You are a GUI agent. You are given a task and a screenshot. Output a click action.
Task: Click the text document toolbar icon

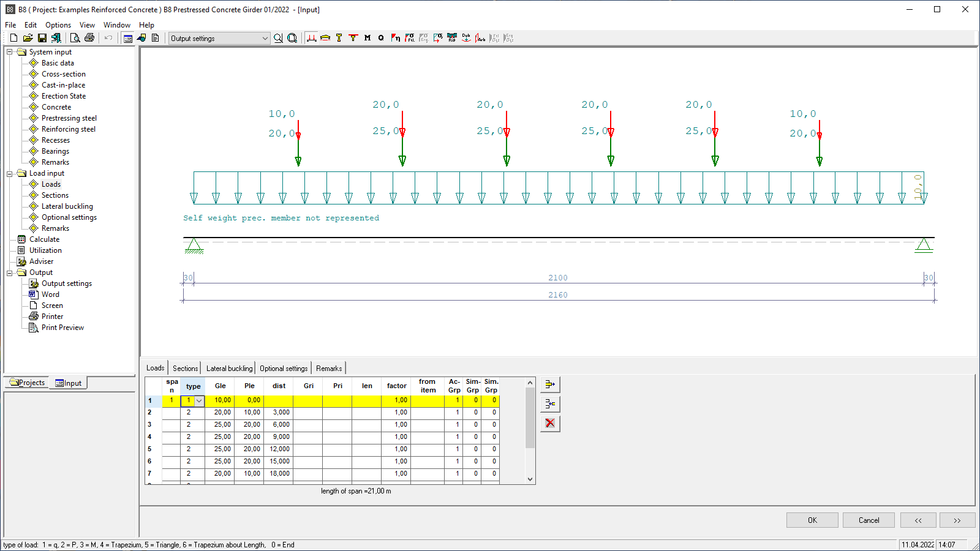pos(156,38)
